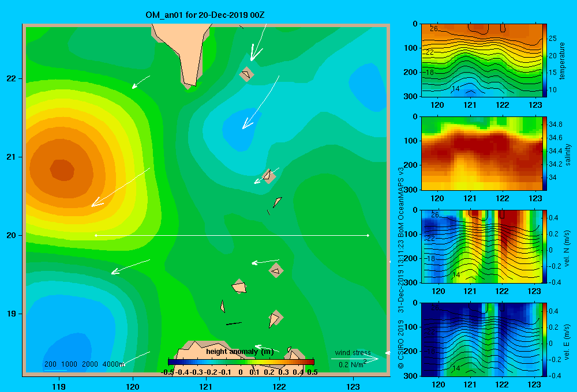Click the height anomaly color scale bar
The width and height of the screenshot is (577, 392).
(241, 362)
